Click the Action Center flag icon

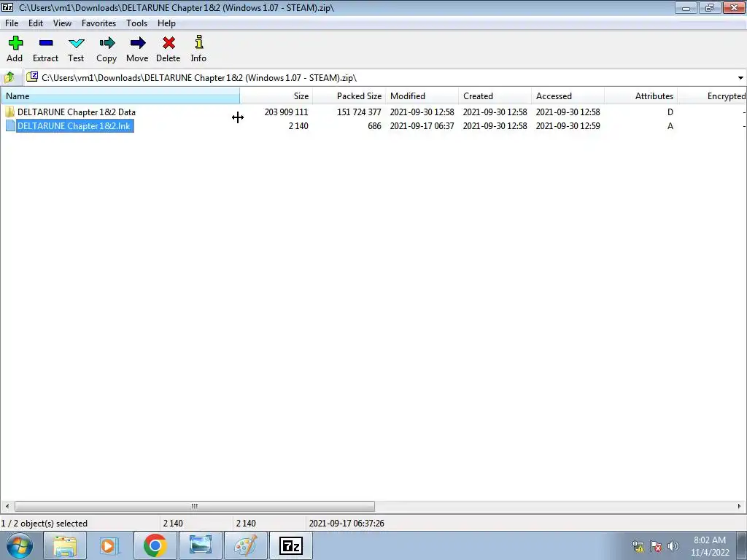point(656,546)
